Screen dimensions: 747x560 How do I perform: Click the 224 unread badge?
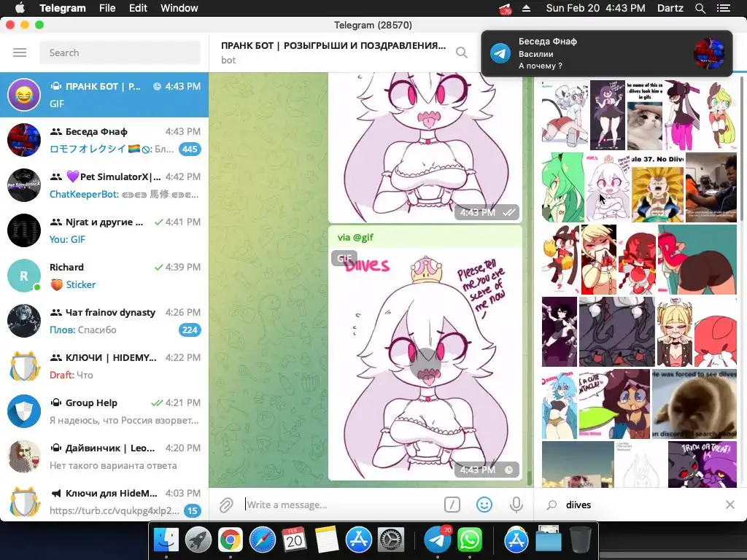tap(190, 330)
